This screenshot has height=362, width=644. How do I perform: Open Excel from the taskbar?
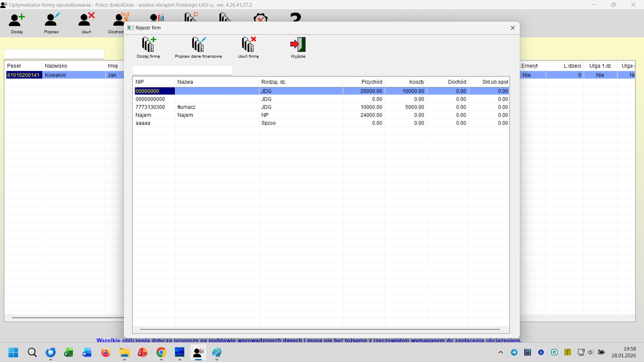click(68, 352)
